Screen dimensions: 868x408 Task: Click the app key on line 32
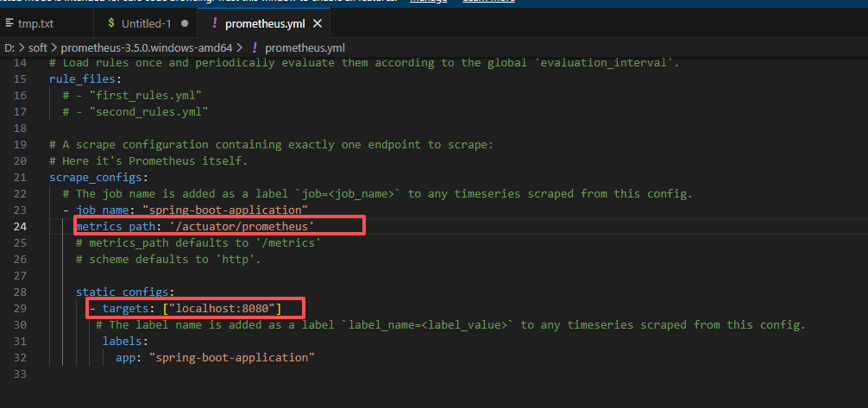[126, 358]
